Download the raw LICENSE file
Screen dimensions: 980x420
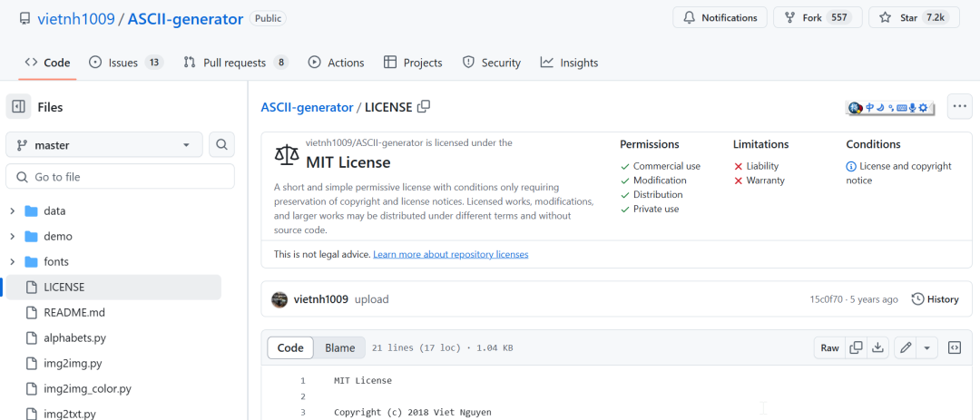(x=877, y=347)
